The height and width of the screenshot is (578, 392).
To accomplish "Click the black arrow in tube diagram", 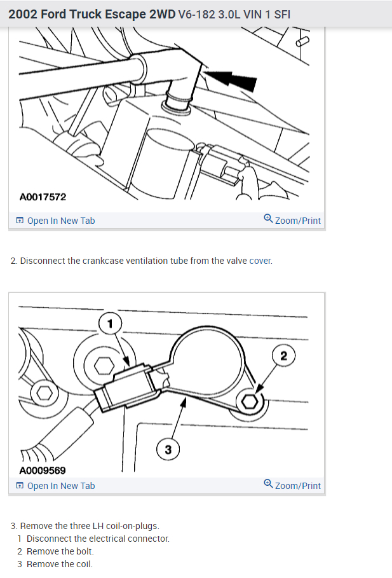I will [x=230, y=79].
